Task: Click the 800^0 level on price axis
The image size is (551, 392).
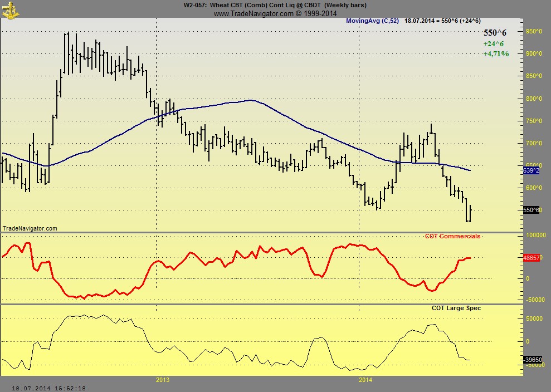Action: tap(534, 99)
